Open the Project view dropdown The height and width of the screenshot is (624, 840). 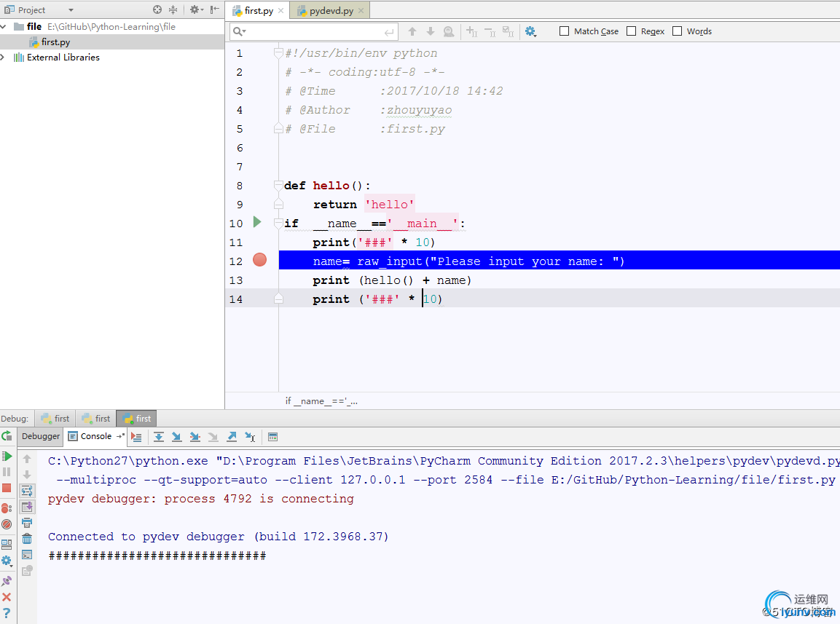(71, 10)
